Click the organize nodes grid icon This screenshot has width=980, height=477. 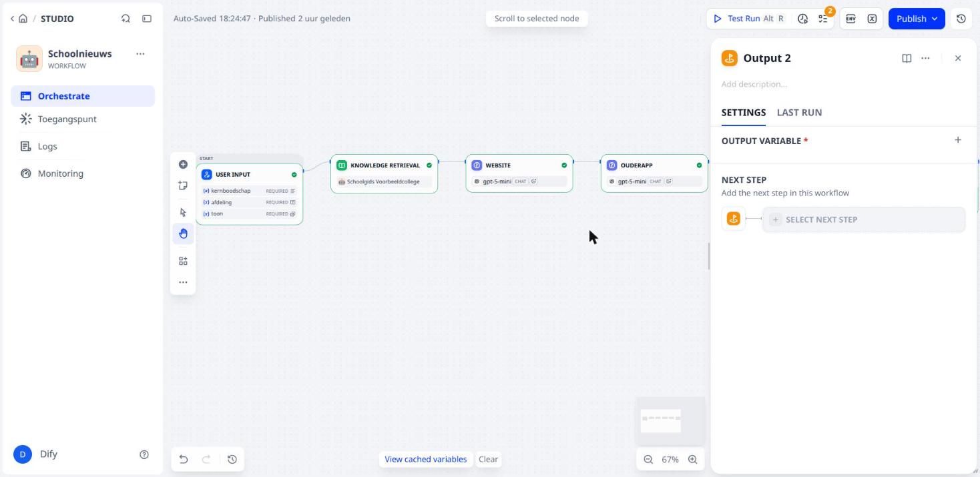[183, 261]
